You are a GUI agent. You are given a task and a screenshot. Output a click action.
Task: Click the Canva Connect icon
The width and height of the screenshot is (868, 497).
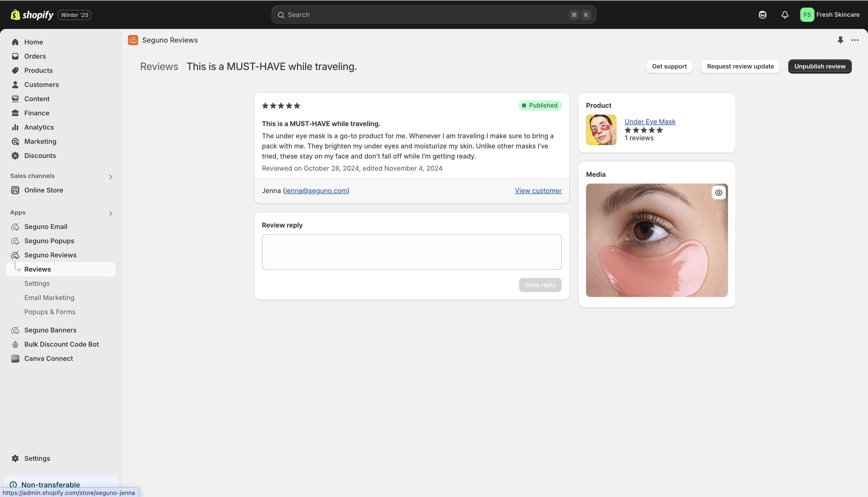(x=15, y=359)
